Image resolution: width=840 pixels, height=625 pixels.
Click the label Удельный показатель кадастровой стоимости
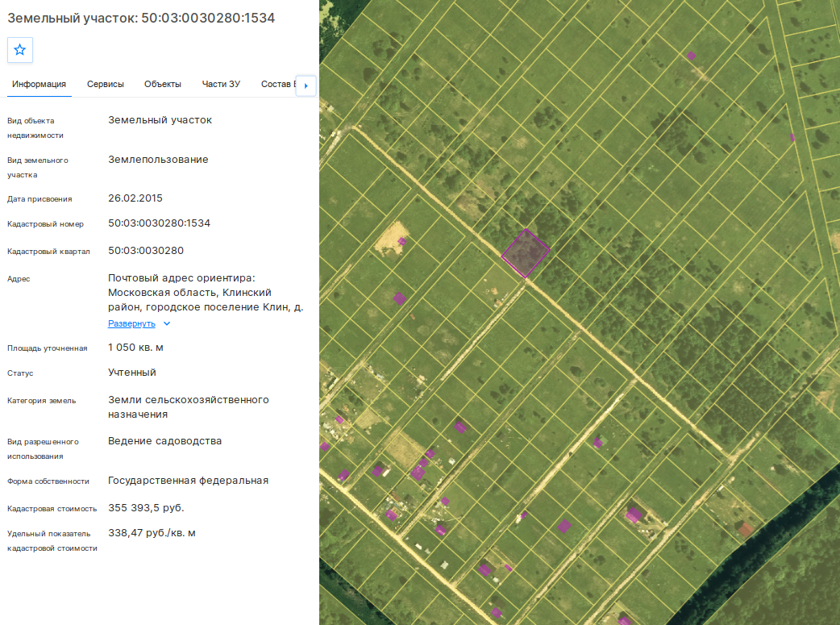coord(52,541)
